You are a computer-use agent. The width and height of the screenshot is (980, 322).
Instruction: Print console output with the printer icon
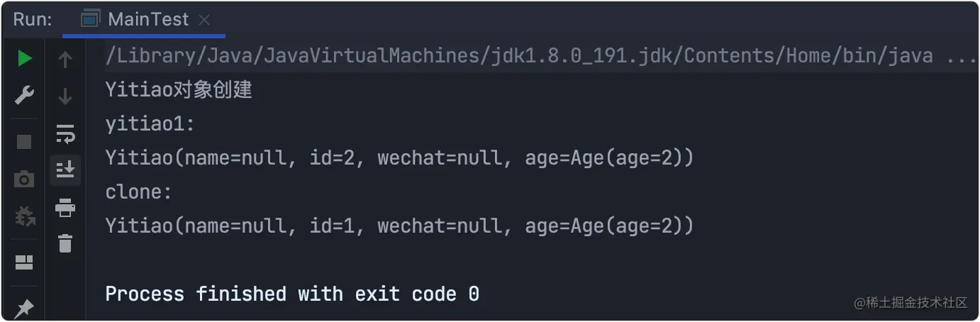tap(65, 208)
